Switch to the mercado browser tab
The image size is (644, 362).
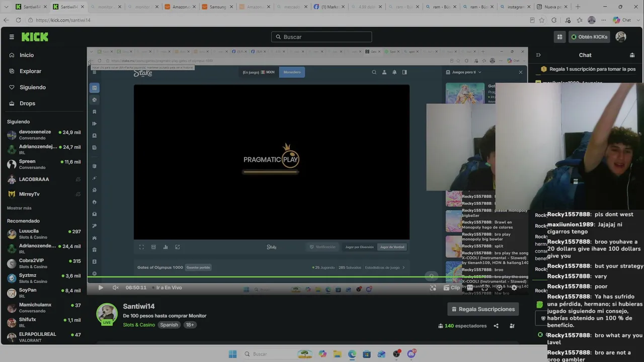(292, 7)
